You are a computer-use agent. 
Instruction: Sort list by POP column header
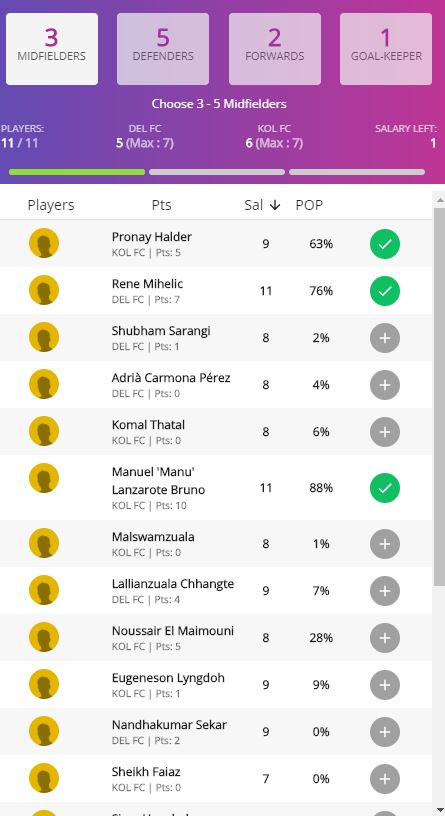tap(309, 205)
